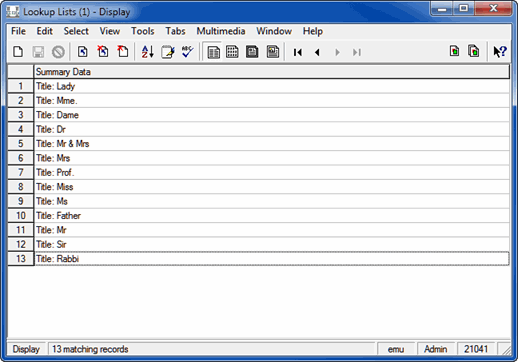Open the Tools menu

(x=143, y=31)
